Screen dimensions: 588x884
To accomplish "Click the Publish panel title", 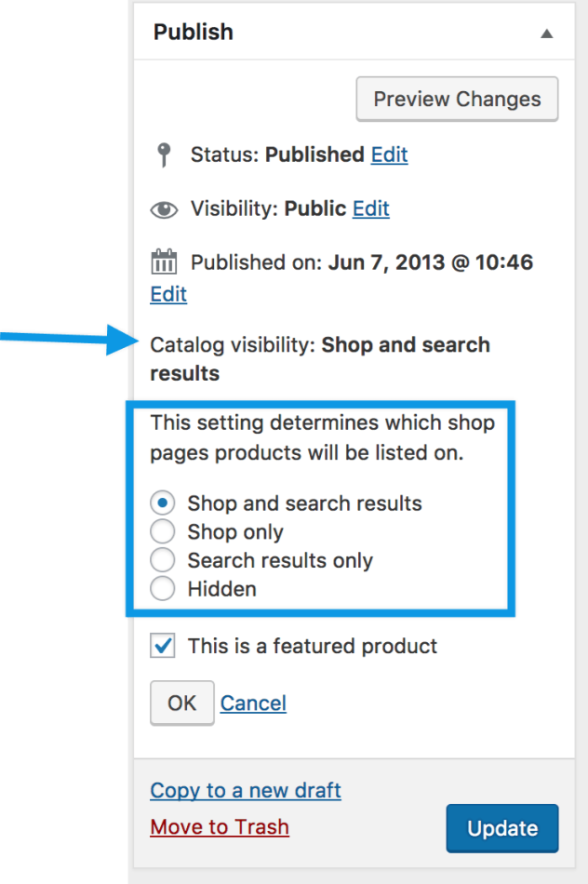I will click(x=194, y=32).
